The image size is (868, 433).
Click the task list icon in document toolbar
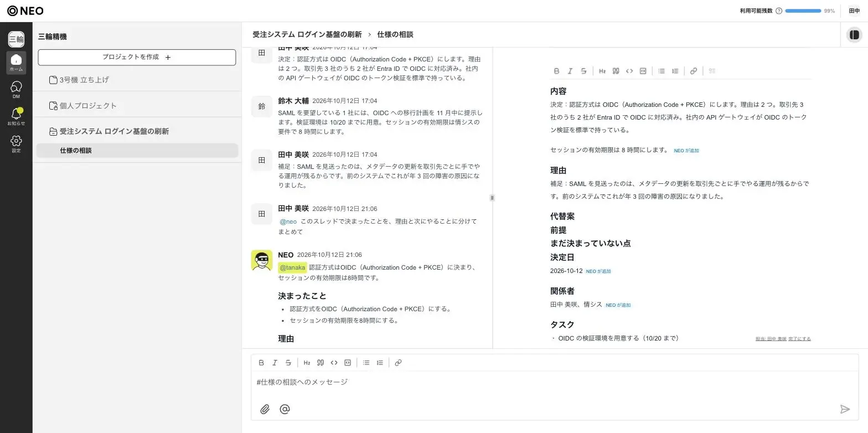tap(712, 71)
